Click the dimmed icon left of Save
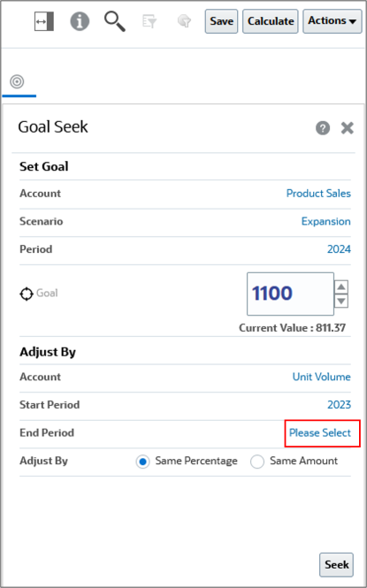Viewport: 367px width, 588px height. (x=185, y=21)
